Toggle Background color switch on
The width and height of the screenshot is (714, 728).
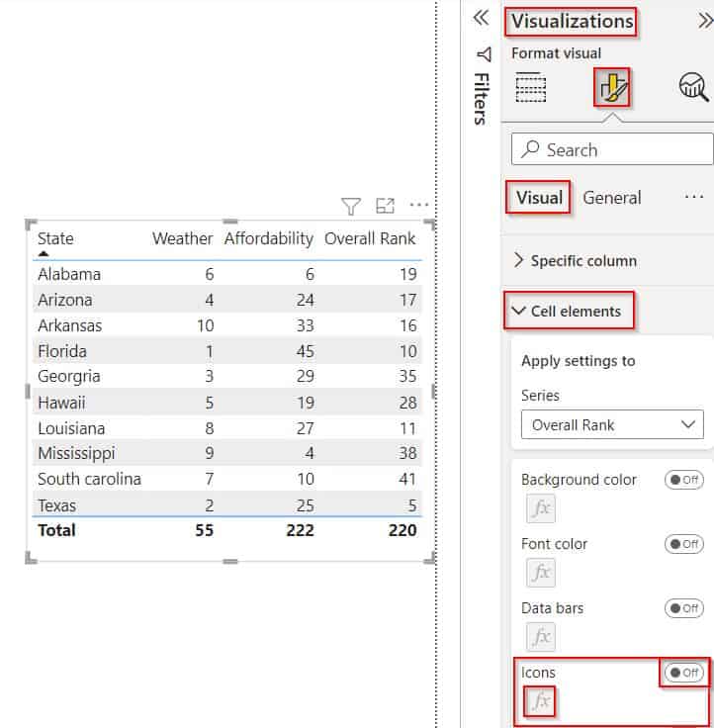click(683, 480)
